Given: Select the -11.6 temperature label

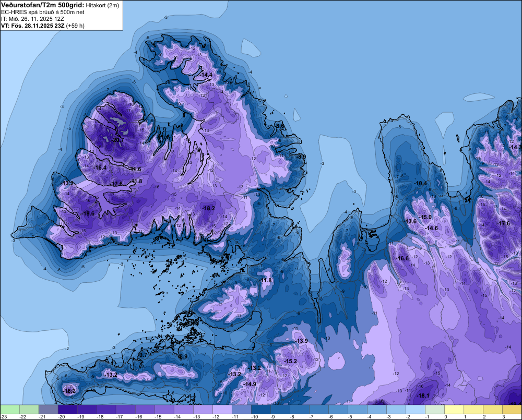Looking at the screenshot, I should pos(136,170).
